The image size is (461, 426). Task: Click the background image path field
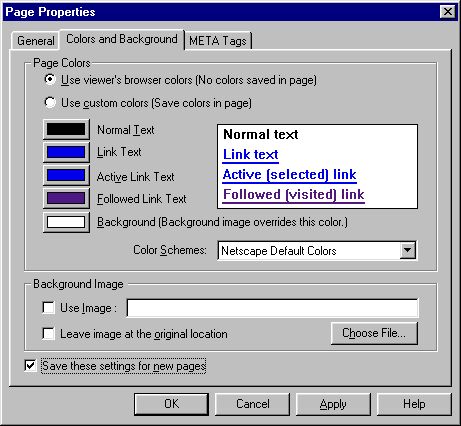point(272,308)
